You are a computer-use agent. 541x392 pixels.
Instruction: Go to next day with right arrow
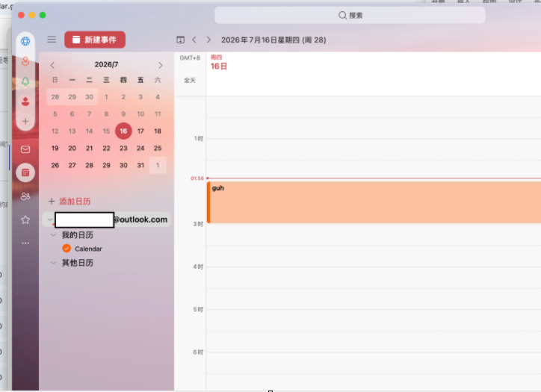click(x=208, y=40)
